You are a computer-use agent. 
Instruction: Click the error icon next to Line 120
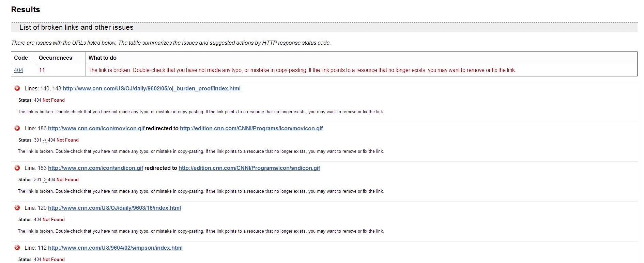coord(17,208)
